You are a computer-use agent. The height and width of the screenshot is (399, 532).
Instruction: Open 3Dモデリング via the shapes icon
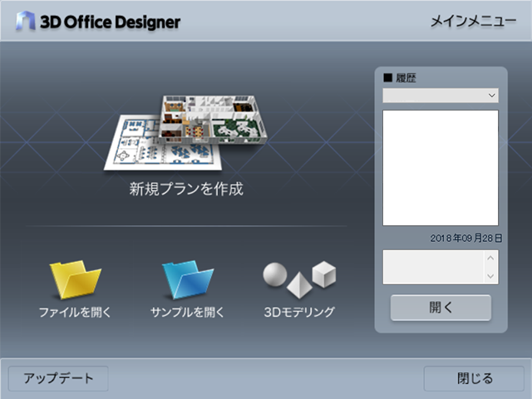[299, 279]
